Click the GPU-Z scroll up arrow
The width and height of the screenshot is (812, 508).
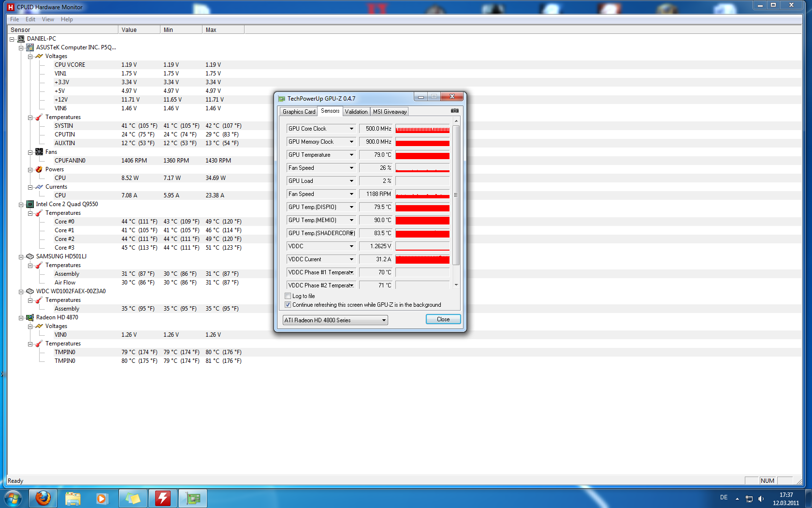456,121
